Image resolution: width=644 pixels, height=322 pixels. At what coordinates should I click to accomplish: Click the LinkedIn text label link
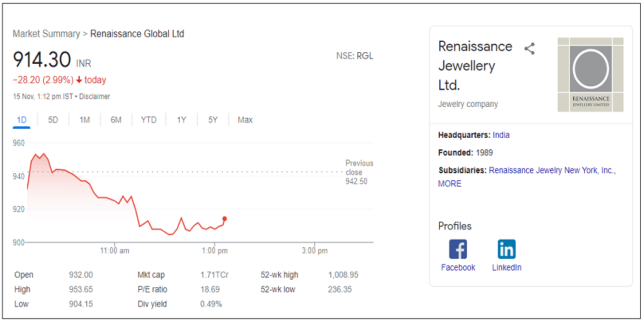(x=507, y=267)
